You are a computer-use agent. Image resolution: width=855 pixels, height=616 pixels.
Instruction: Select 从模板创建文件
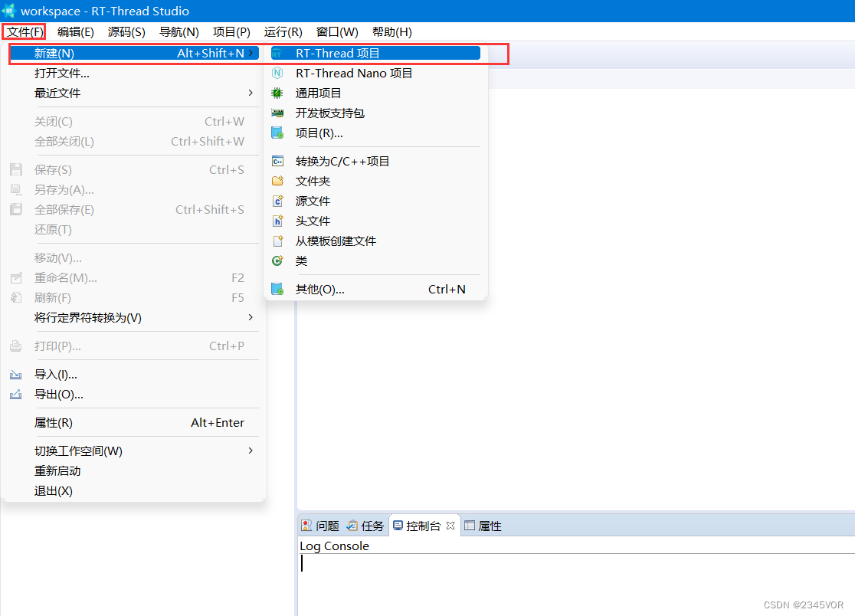(335, 241)
